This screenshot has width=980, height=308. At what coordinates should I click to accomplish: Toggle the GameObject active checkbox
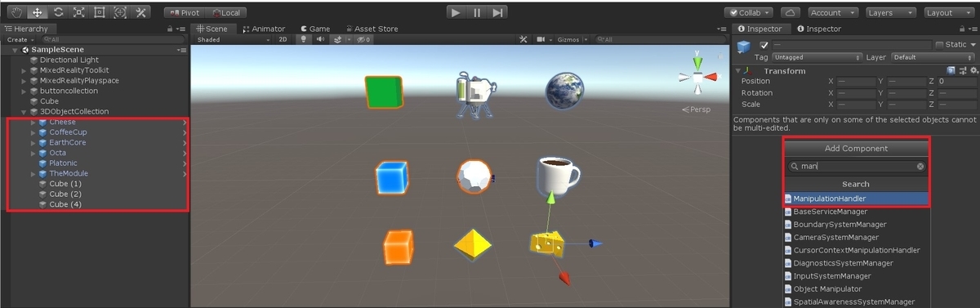pyautogui.click(x=764, y=45)
